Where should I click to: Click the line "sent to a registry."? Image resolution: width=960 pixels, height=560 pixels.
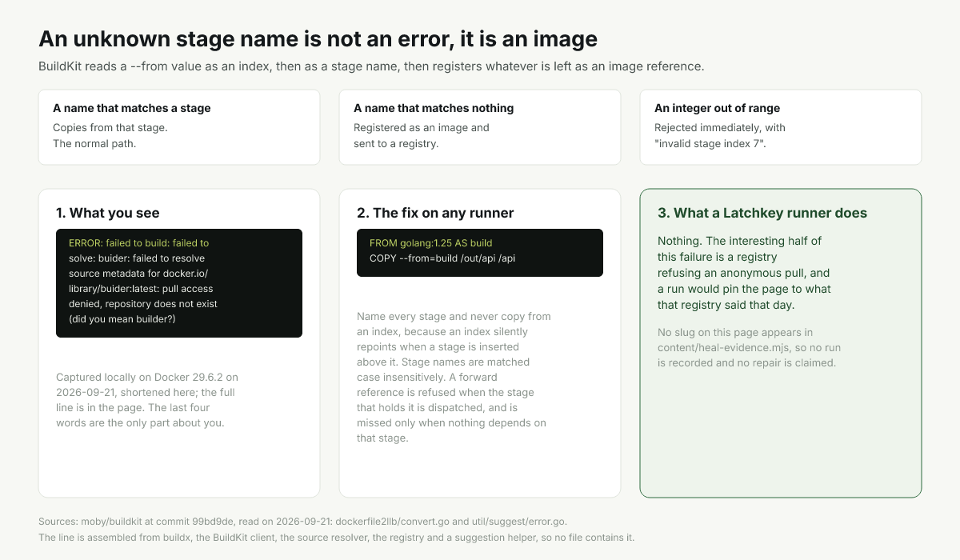coord(396,144)
